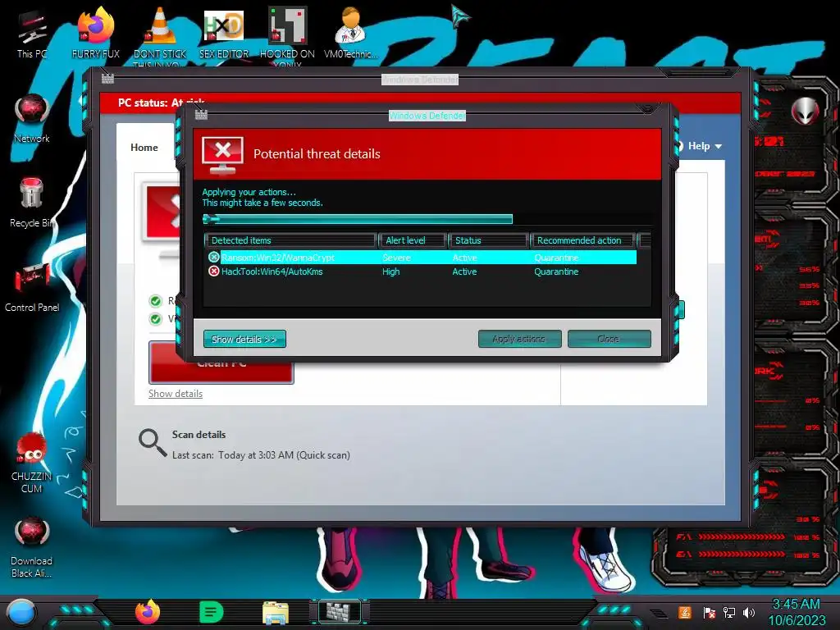Click the HackTool AutoKms row red icon
The height and width of the screenshot is (630, 840).
[x=214, y=271]
